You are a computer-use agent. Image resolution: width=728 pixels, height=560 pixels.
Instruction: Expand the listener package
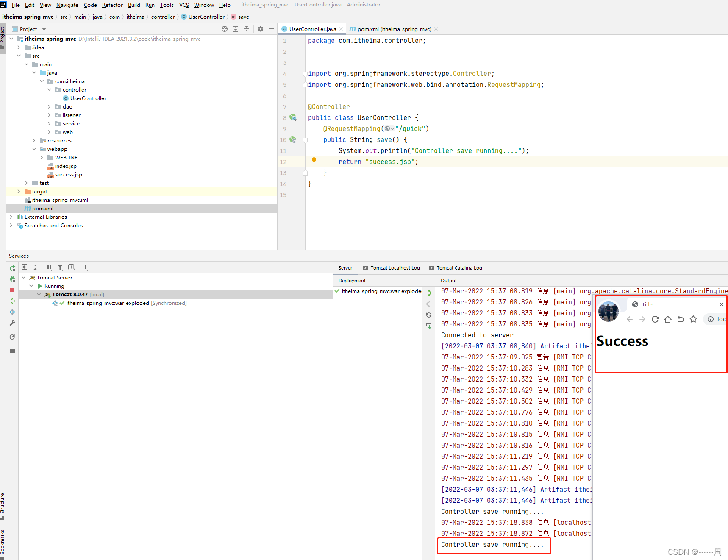pos(49,115)
